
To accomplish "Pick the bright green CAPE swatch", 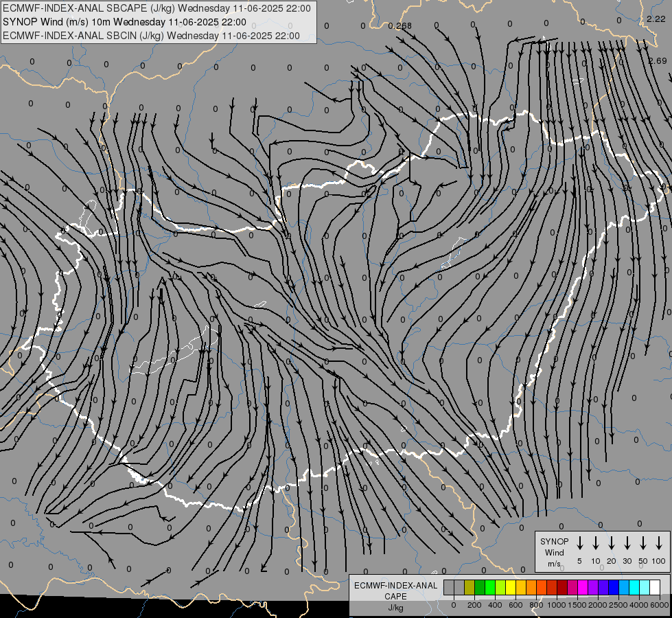I will coord(490,587).
